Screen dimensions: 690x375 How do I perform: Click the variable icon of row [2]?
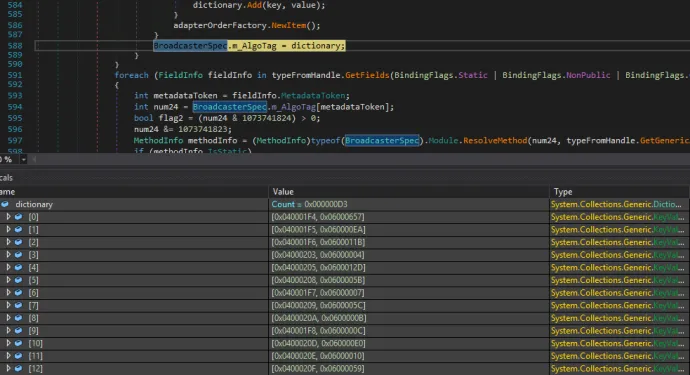18,242
